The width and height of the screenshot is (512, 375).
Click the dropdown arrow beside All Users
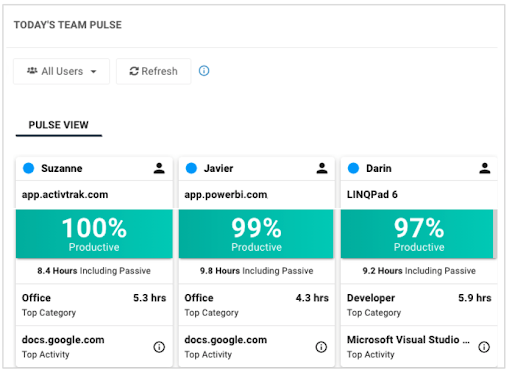pos(94,71)
